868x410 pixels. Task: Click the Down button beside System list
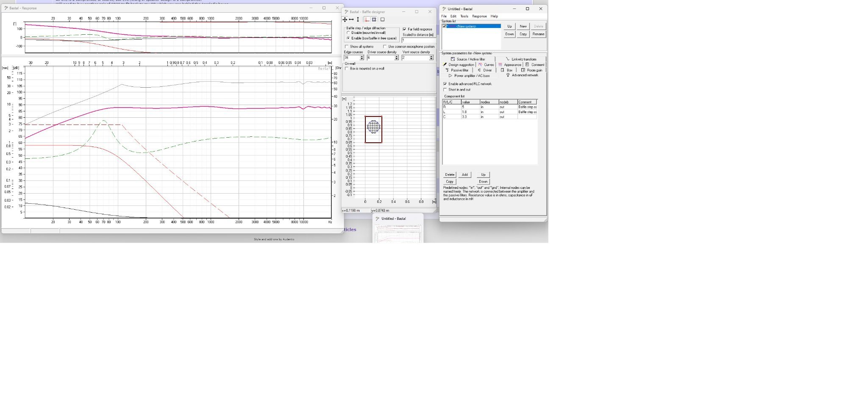509,34
